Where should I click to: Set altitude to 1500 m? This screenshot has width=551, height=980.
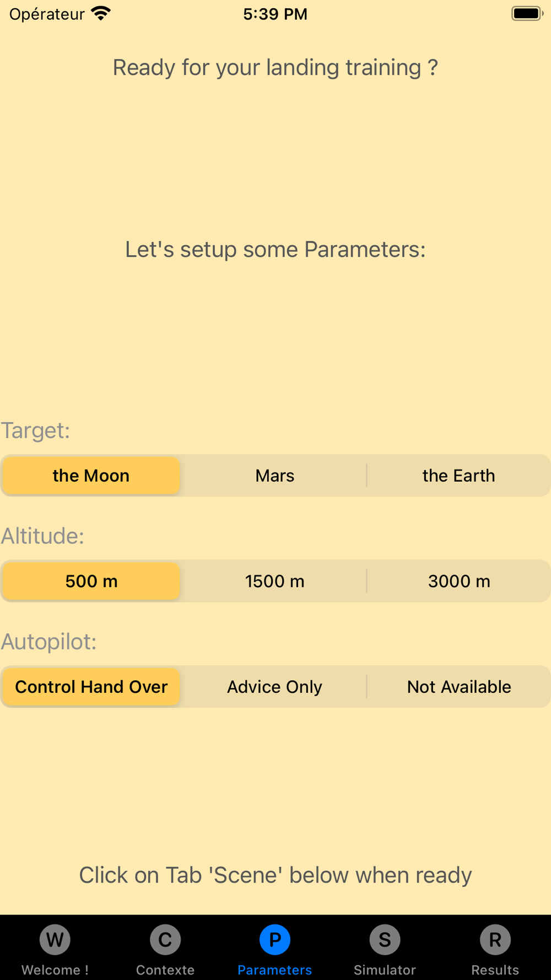(x=275, y=581)
